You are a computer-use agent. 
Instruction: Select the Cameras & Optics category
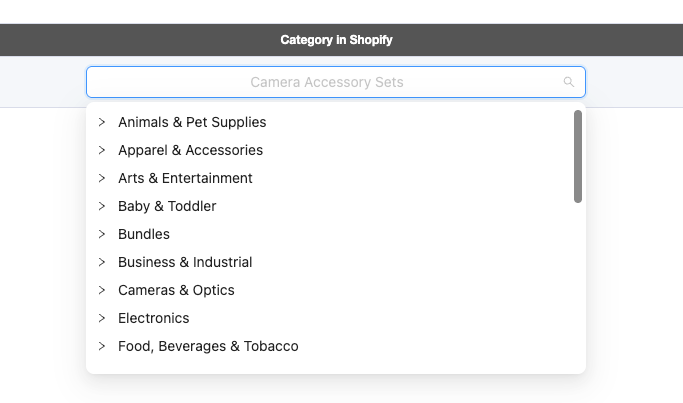176,290
